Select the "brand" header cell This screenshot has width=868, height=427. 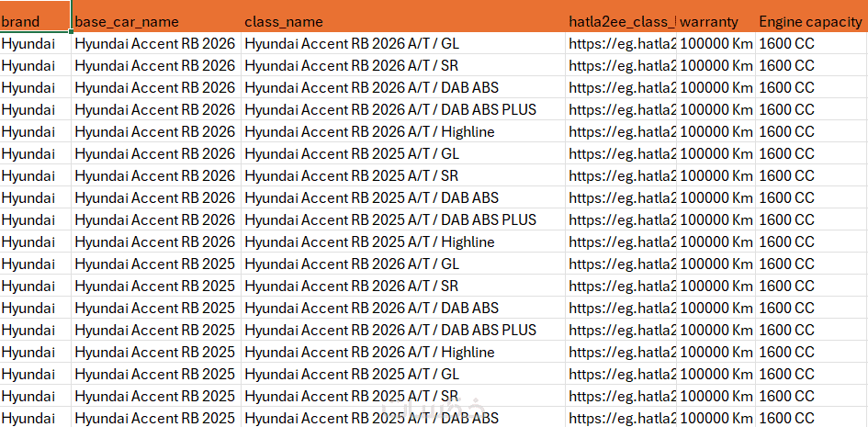(x=35, y=21)
